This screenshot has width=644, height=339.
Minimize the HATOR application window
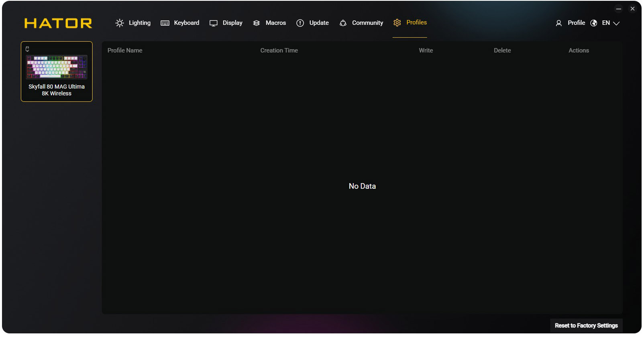pos(619,9)
